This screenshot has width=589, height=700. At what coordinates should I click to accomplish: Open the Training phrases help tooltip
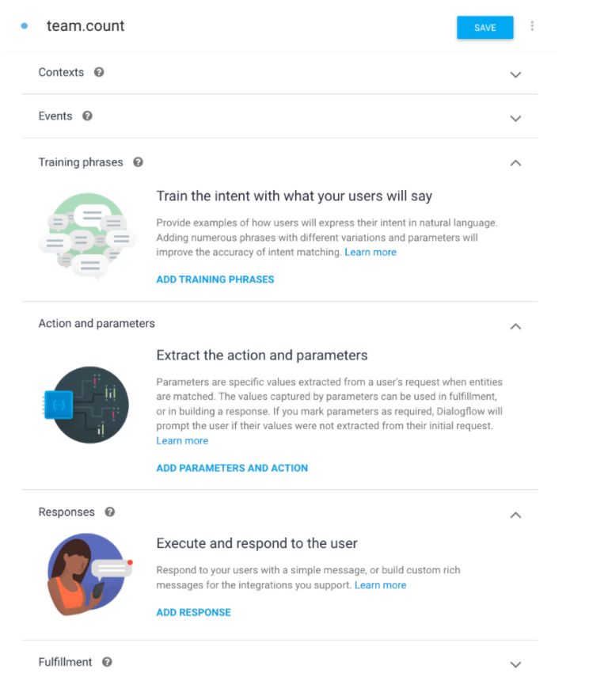(139, 162)
